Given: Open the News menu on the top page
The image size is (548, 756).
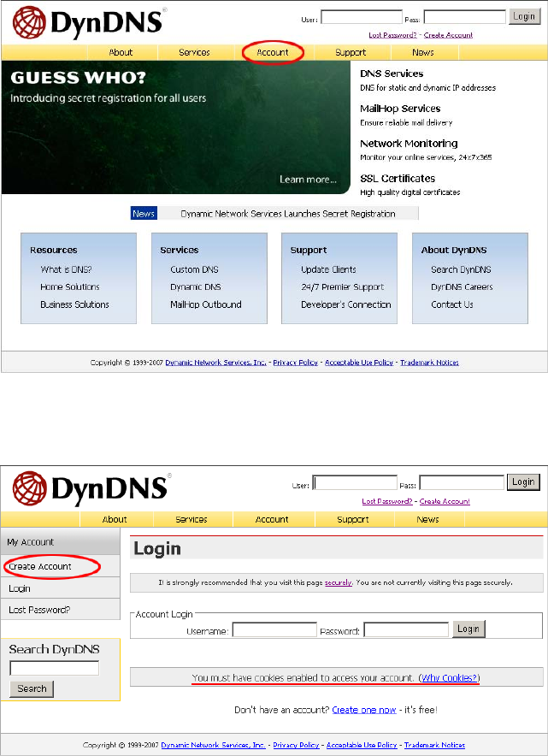Looking at the screenshot, I should pyautogui.click(x=422, y=52).
